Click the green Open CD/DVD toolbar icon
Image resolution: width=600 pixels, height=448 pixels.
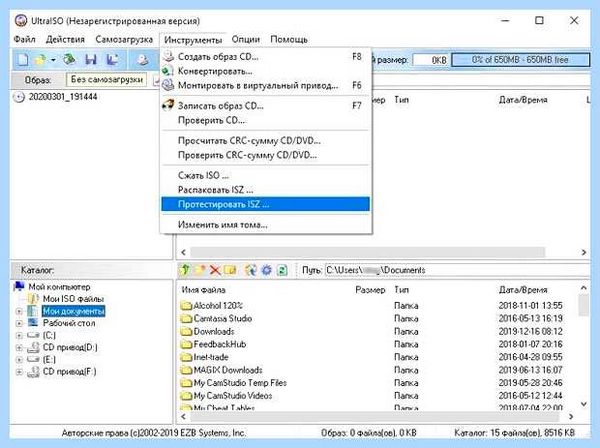[69, 59]
